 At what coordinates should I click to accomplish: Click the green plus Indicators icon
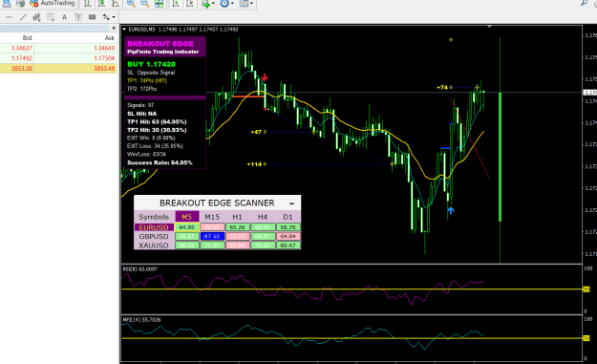[206, 4]
